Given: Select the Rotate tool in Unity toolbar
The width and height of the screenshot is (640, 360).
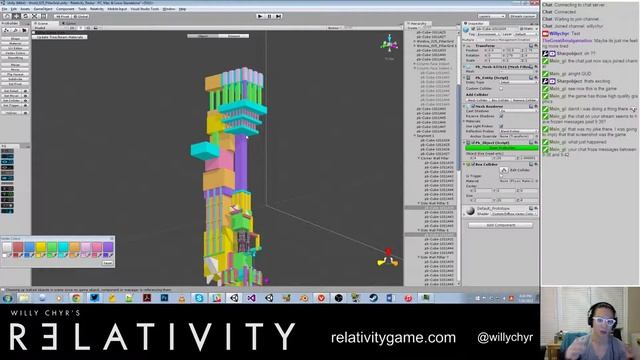Looking at the screenshot, I should click(25, 16).
